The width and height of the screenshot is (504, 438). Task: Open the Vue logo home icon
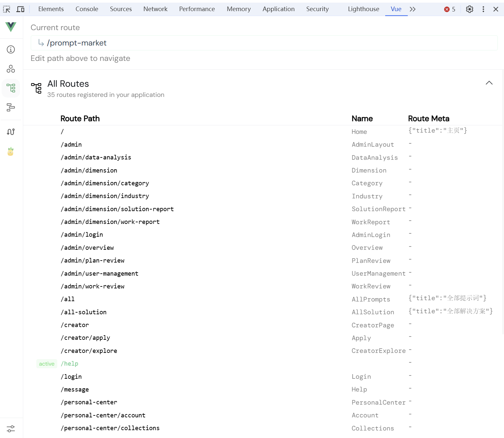pyautogui.click(x=11, y=27)
